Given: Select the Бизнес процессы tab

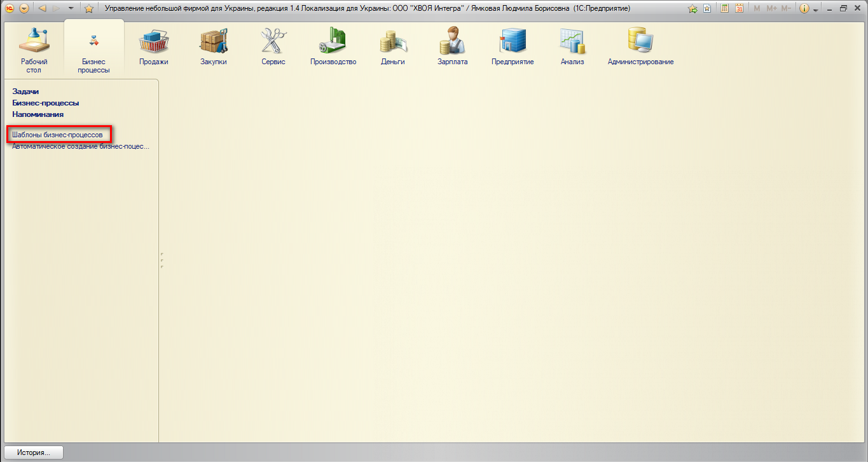Looking at the screenshot, I should coord(93,50).
